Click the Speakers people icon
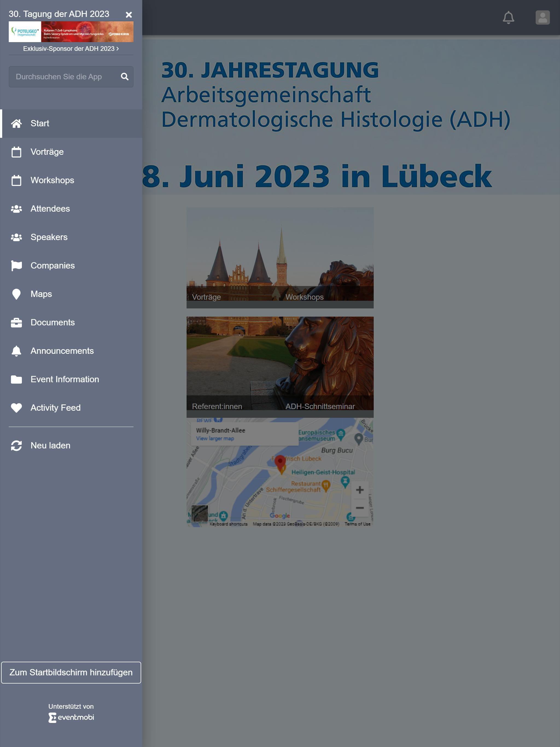The height and width of the screenshot is (747, 560). coord(16,237)
